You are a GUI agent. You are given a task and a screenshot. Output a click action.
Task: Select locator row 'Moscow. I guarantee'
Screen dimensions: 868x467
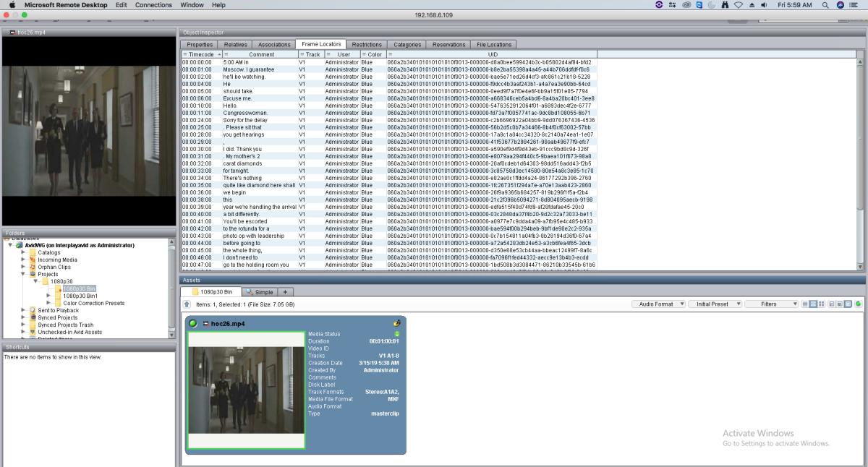(x=388, y=69)
